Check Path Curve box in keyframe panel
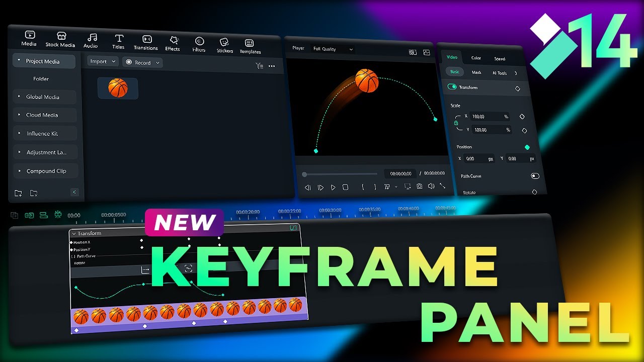This screenshot has height=362, width=644. (73, 256)
